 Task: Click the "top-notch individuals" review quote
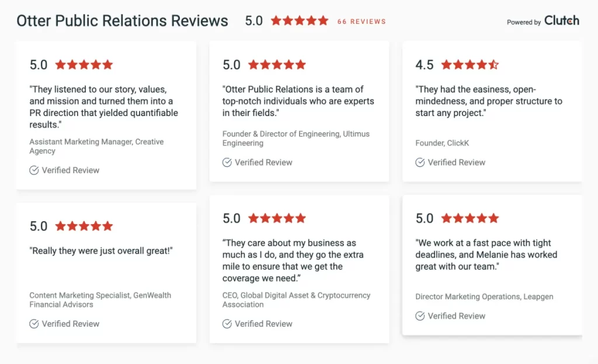pyautogui.click(x=298, y=101)
